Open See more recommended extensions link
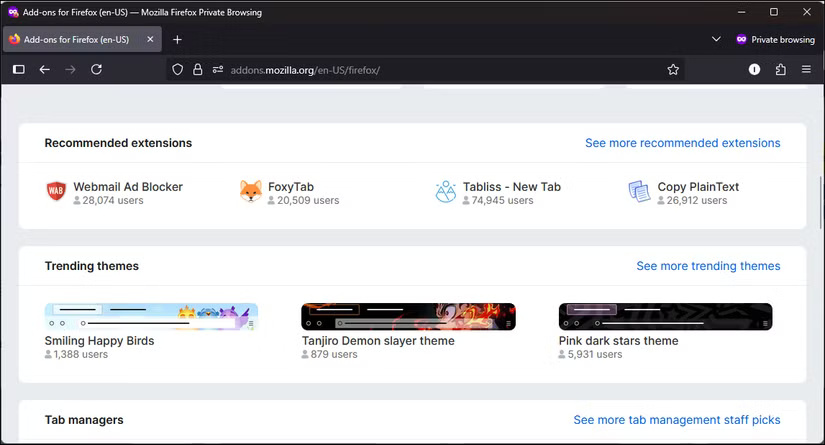Viewport: 825px width, 445px height. tap(682, 143)
